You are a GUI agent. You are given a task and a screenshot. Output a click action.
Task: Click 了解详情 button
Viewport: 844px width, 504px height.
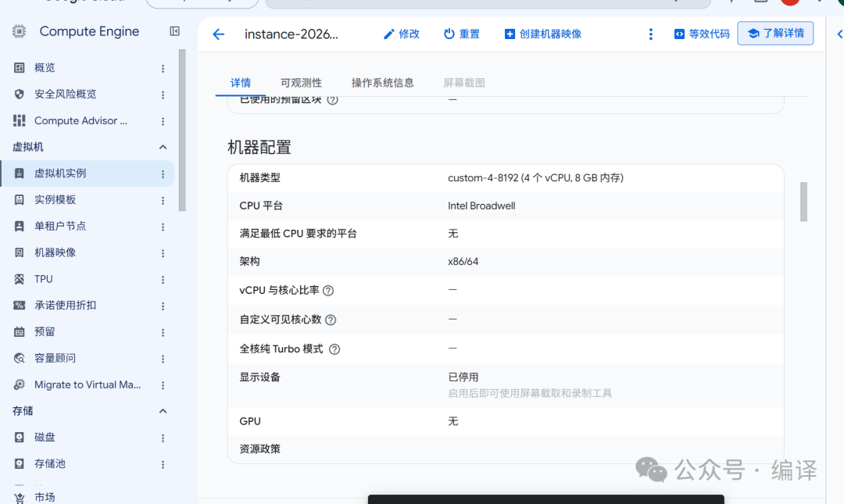[x=775, y=34]
